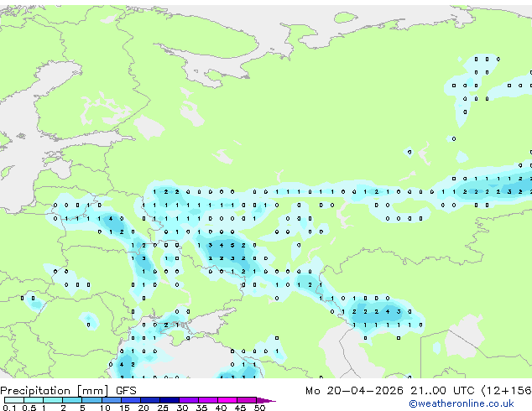Click the '20' legend scale label
This screenshot has height=411, width=532.
[143, 408]
